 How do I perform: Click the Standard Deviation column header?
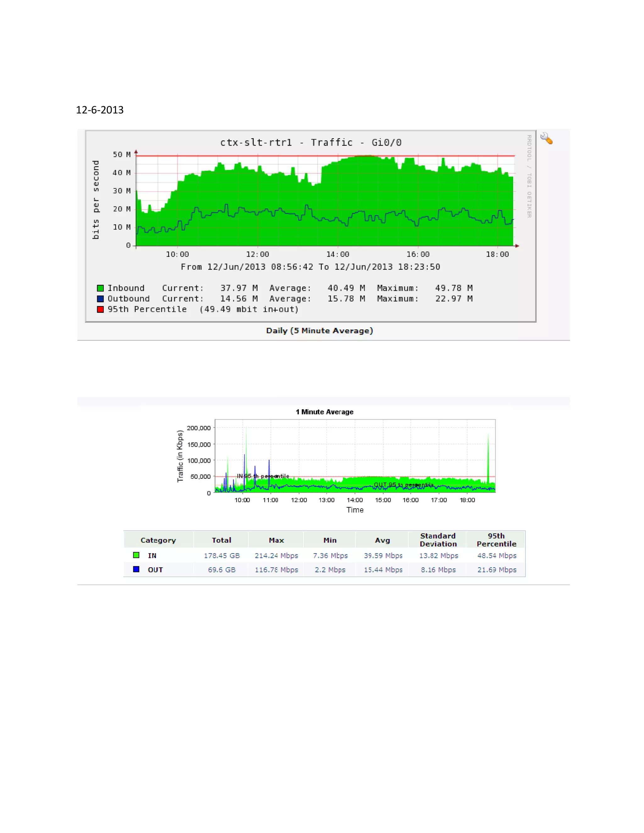[x=438, y=540]
